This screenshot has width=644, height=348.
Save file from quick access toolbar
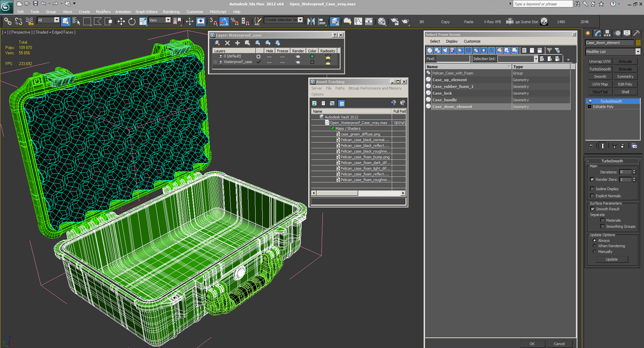pos(35,3)
